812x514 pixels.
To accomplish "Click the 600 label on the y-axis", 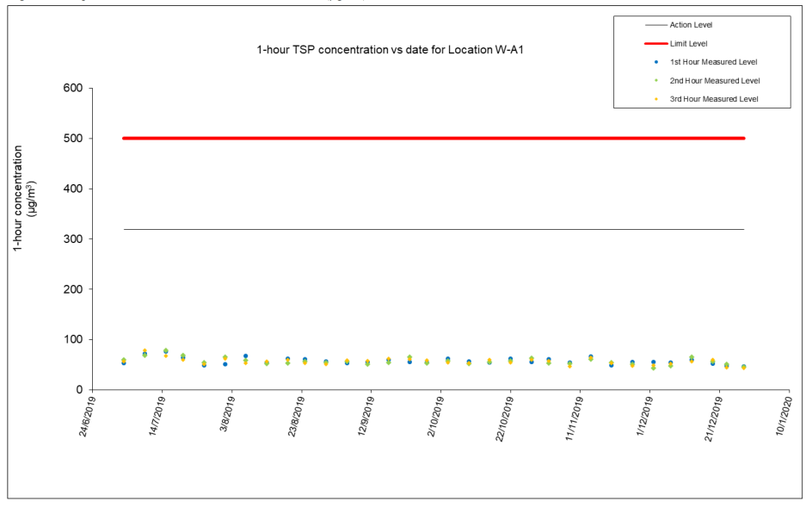I will 72,89.
